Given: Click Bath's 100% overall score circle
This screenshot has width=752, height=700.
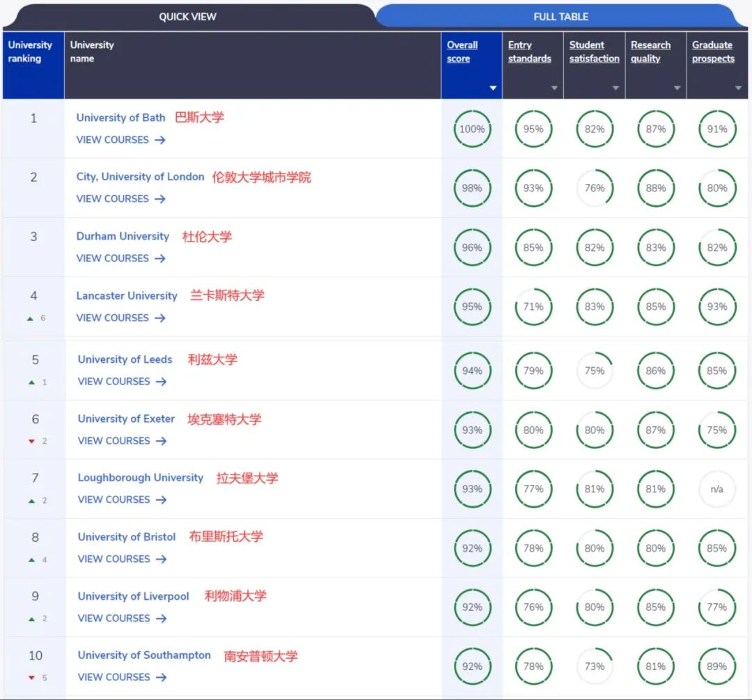Looking at the screenshot, I should [x=472, y=129].
